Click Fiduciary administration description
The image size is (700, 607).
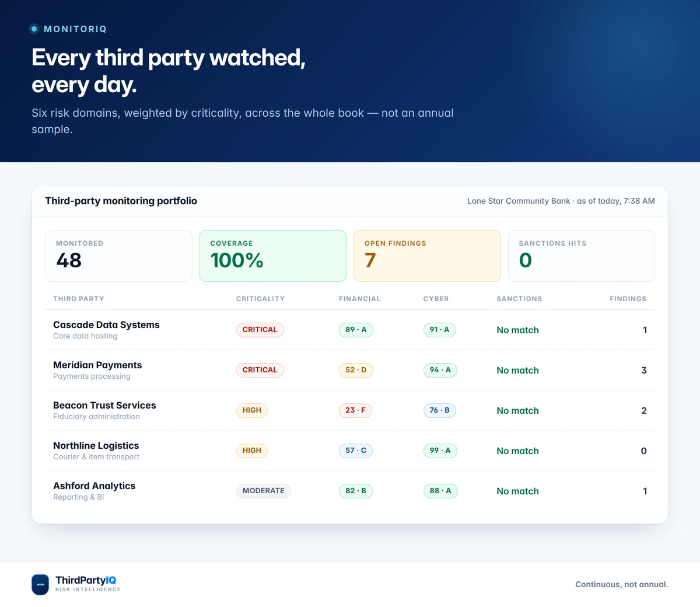tap(96, 417)
